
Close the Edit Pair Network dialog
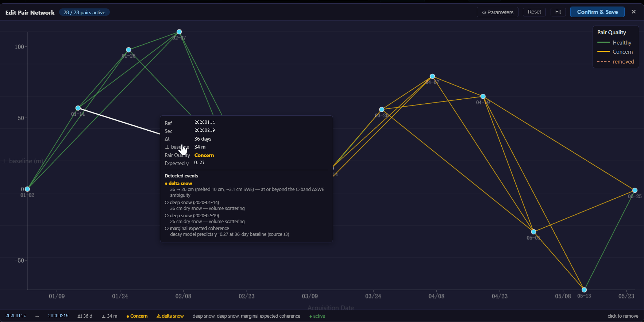pyautogui.click(x=634, y=12)
